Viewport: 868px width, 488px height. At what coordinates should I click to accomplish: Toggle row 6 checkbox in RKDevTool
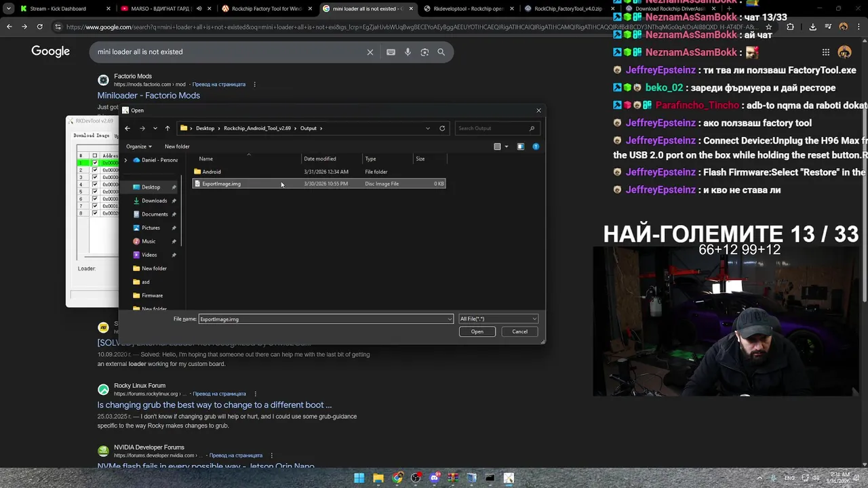coord(95,199)
